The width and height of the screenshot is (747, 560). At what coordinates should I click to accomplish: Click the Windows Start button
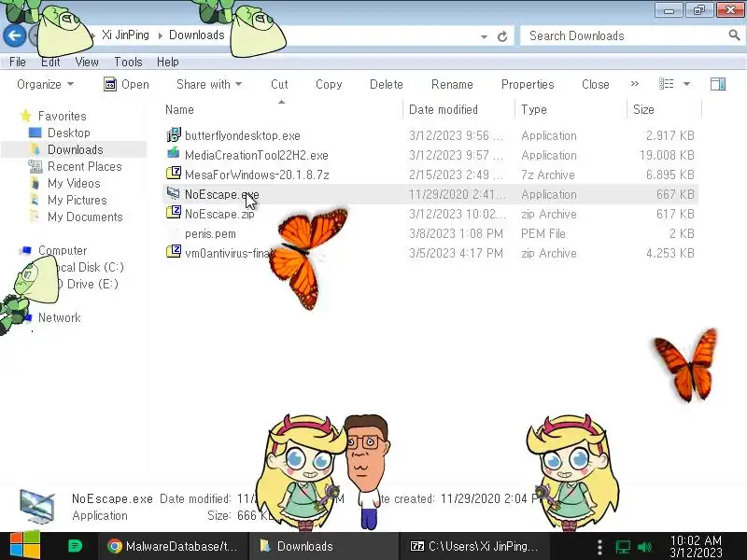point(24,546)
